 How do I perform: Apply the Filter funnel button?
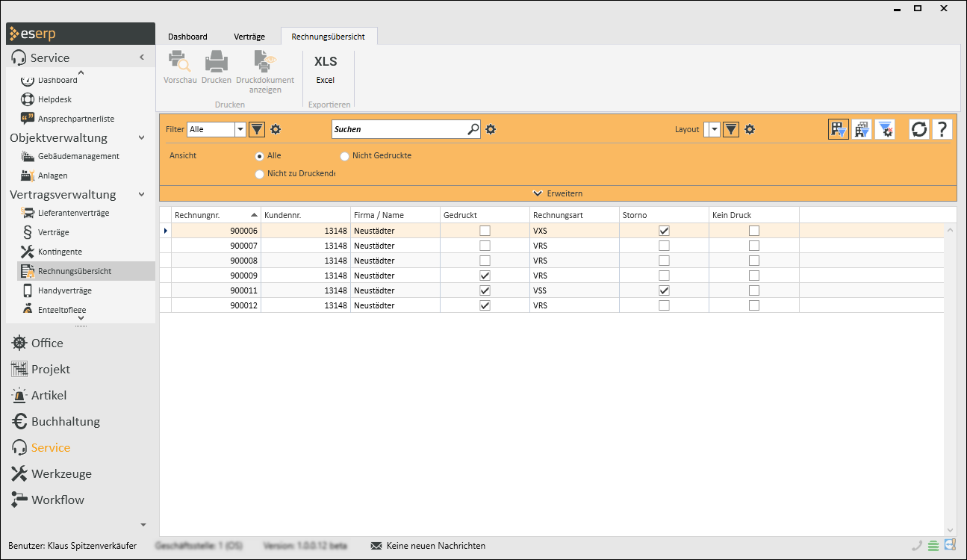(257, 129)
